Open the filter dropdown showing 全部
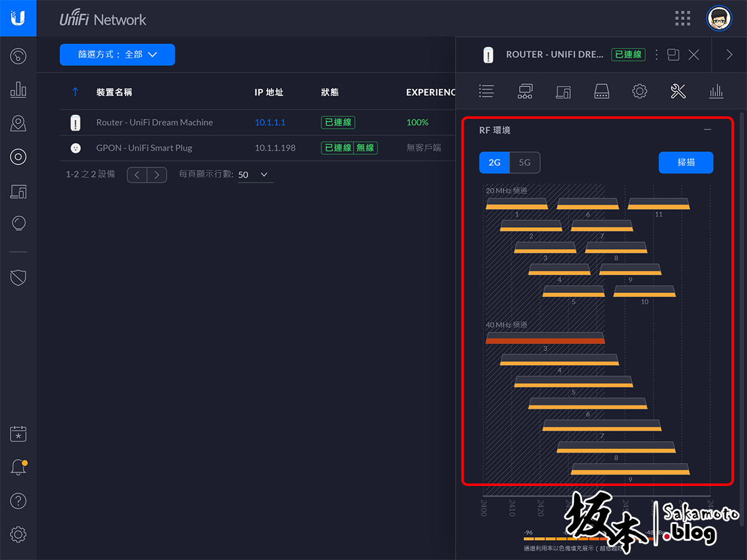 (x=117, y=55)
